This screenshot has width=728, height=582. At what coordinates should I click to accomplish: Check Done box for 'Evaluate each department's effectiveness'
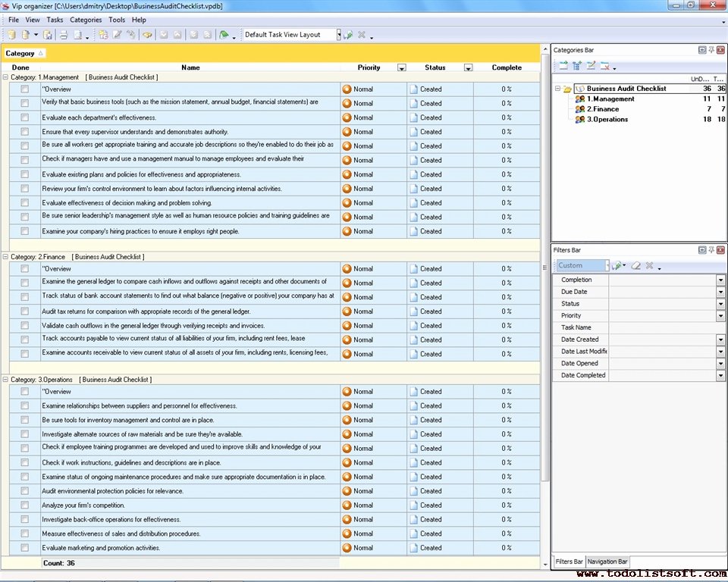[x=24, y=117]
